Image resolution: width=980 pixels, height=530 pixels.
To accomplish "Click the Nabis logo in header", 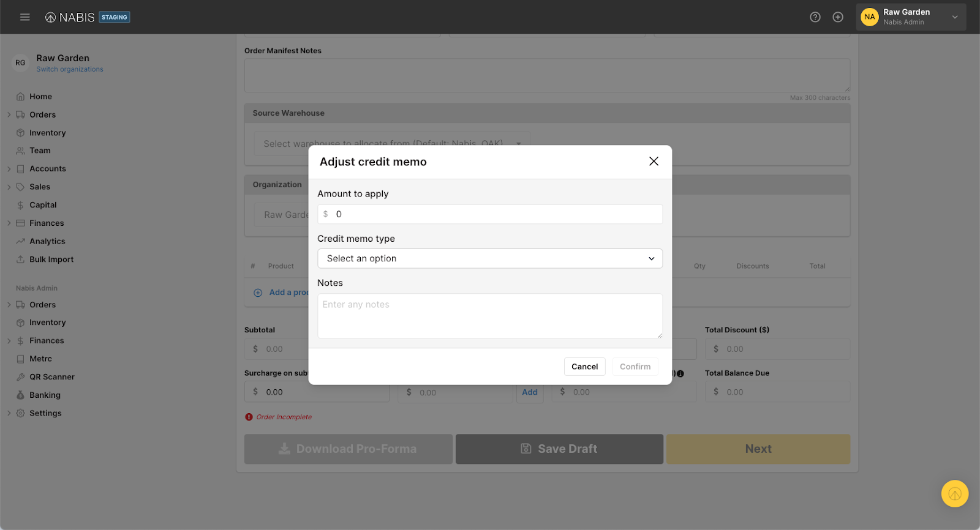I will pos(70,17).
